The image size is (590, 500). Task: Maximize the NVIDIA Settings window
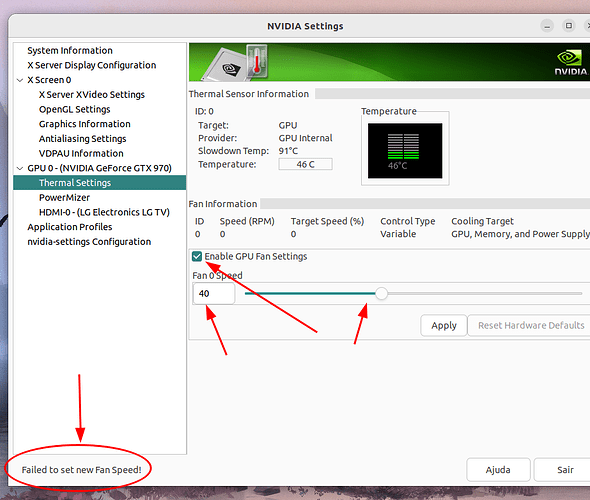(569, 26)
